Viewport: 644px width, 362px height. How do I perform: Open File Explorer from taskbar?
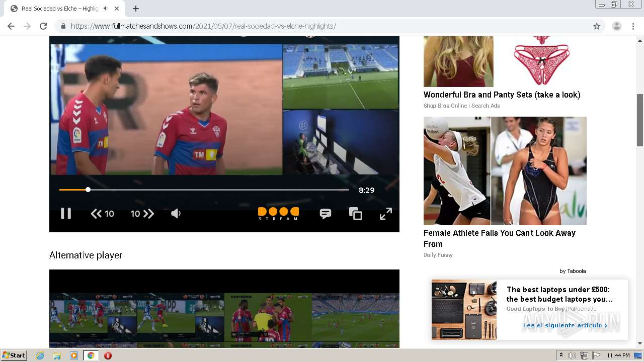(x=57, y=355)
